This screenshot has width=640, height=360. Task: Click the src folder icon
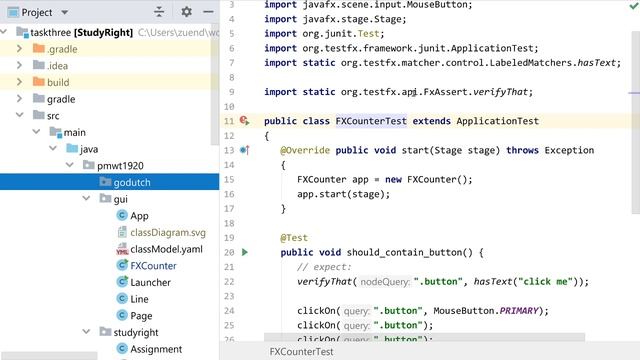click(x=39, y=115)
